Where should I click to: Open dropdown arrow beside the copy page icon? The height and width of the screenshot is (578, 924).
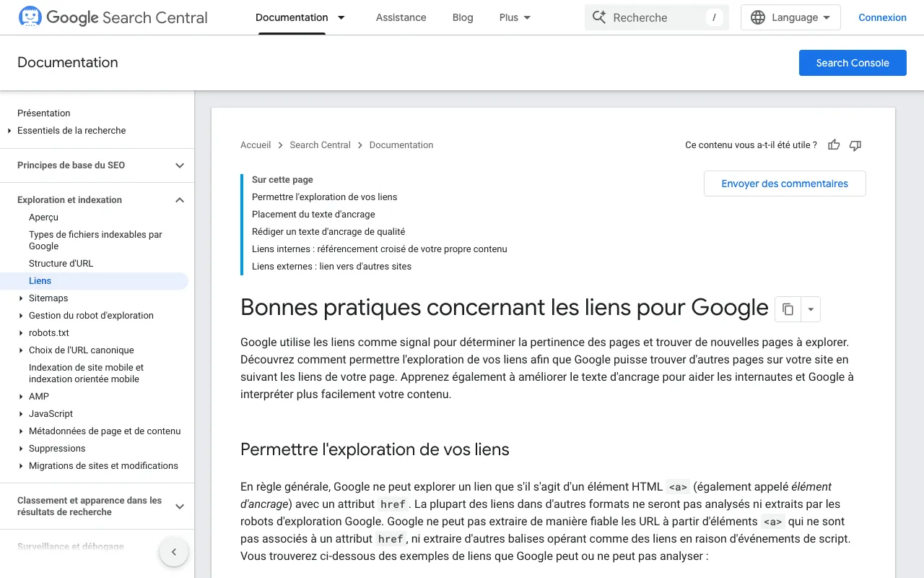pyautogui.click(x=811, y=309)
